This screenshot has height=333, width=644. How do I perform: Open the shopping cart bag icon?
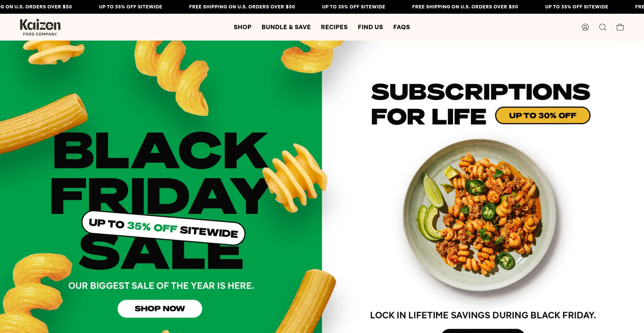[x=620, y=27]
